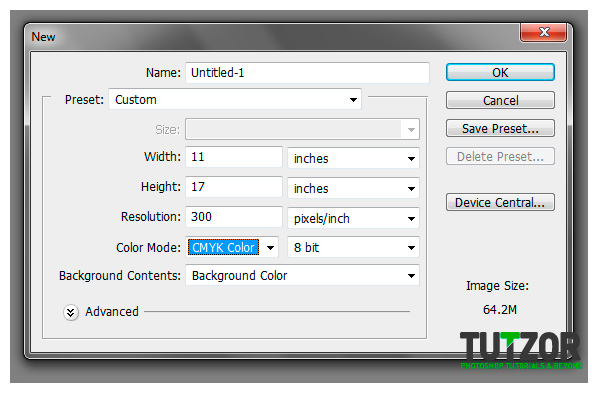Open the Height units dropdown
Viewport: 598px width, 393px height.
(354, 188)
